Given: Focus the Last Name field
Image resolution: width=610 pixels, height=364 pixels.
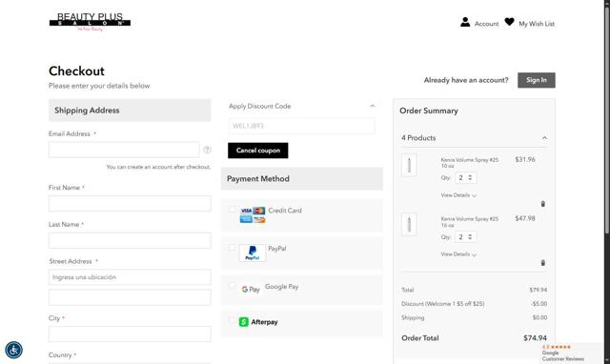Looking at the screenshot, I should click(130, 241).
